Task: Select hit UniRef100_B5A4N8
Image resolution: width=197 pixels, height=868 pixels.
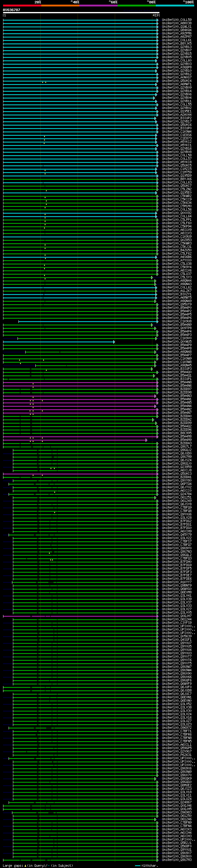Action: 176,382
